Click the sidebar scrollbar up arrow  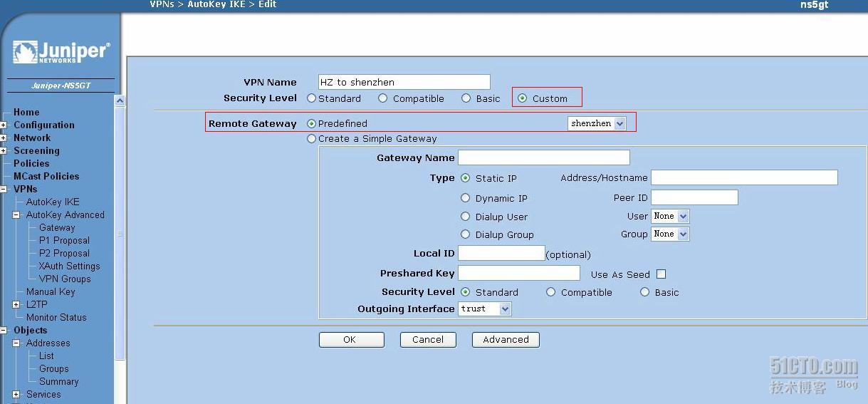120,101
